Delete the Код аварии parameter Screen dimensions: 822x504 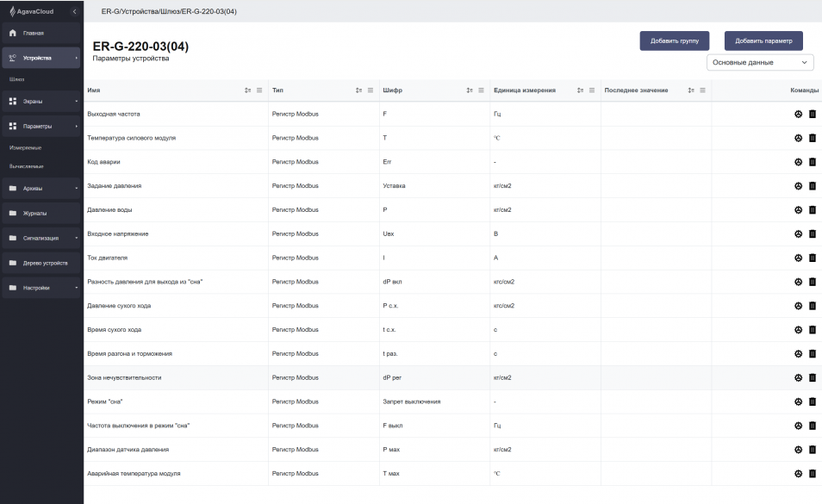coord(812,162)
